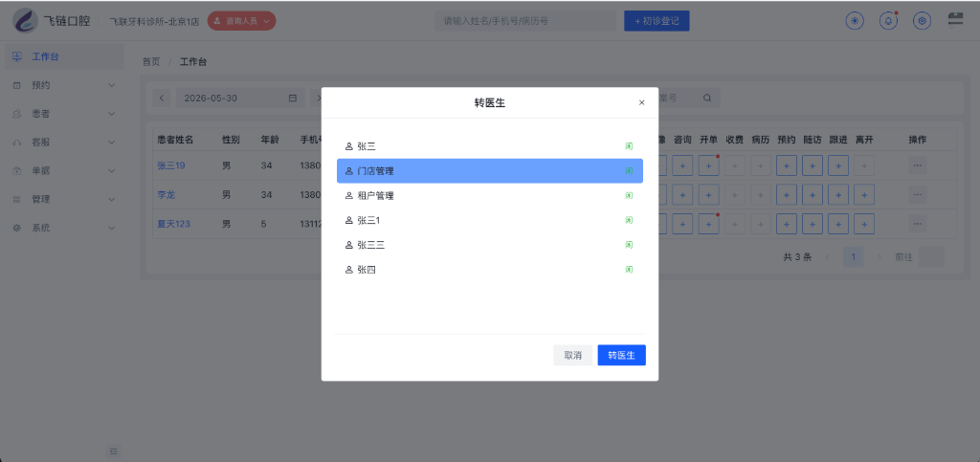Click 咨询 plus button for 张三19
Viewport: 980px width, 462px height.
pos(681,165)
